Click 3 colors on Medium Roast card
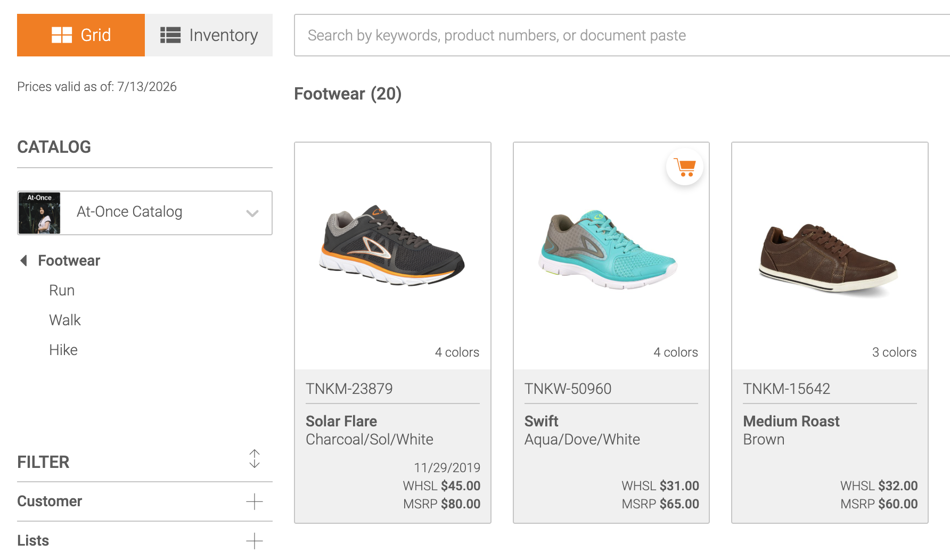Screen dimensions: 950x560 coord(895,352)
